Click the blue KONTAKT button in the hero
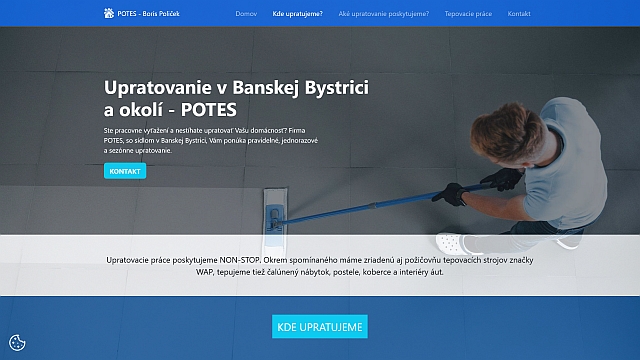This screenshot has width=640, height=360. point(125,171)
